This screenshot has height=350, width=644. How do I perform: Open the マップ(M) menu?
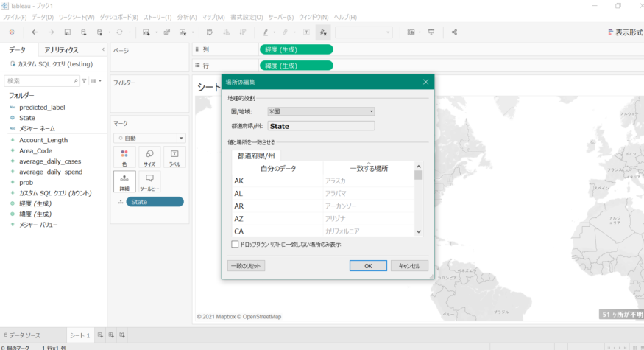point(213,17)
